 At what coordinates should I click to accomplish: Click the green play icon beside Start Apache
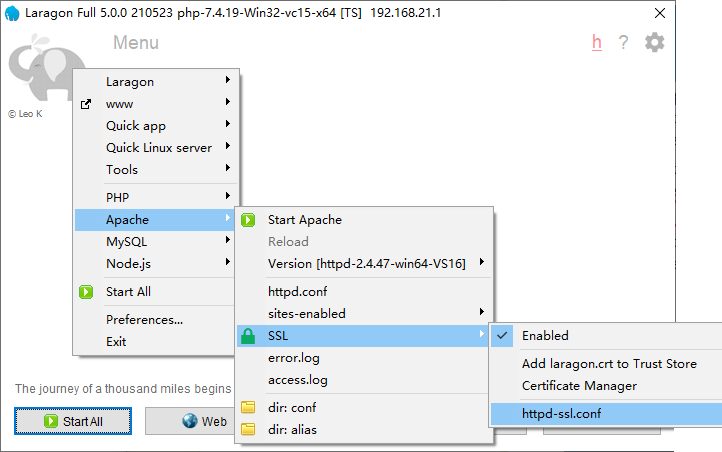pos(248,220)
